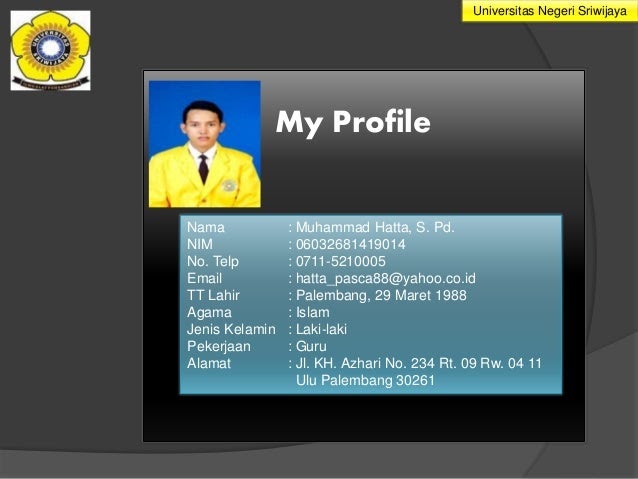Click the email hatta_pasca88@yahoo.co.id

click(386, 278)
